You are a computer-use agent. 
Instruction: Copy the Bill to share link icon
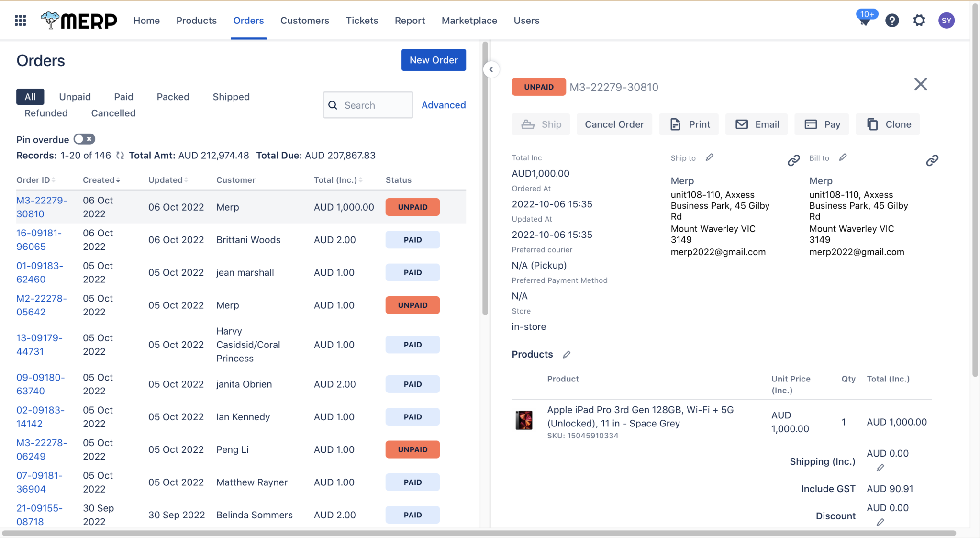933,160
